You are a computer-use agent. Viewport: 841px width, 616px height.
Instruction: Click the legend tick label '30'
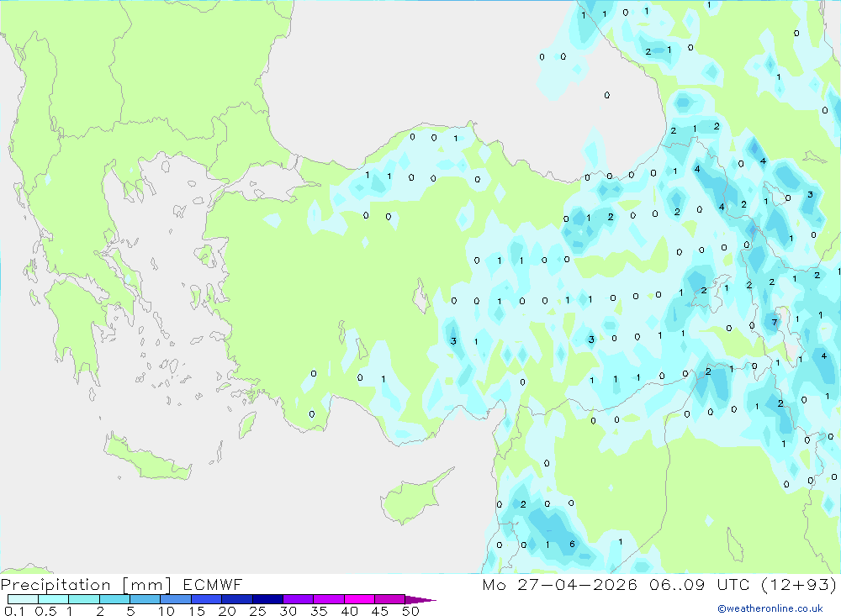tap(288, 611)
